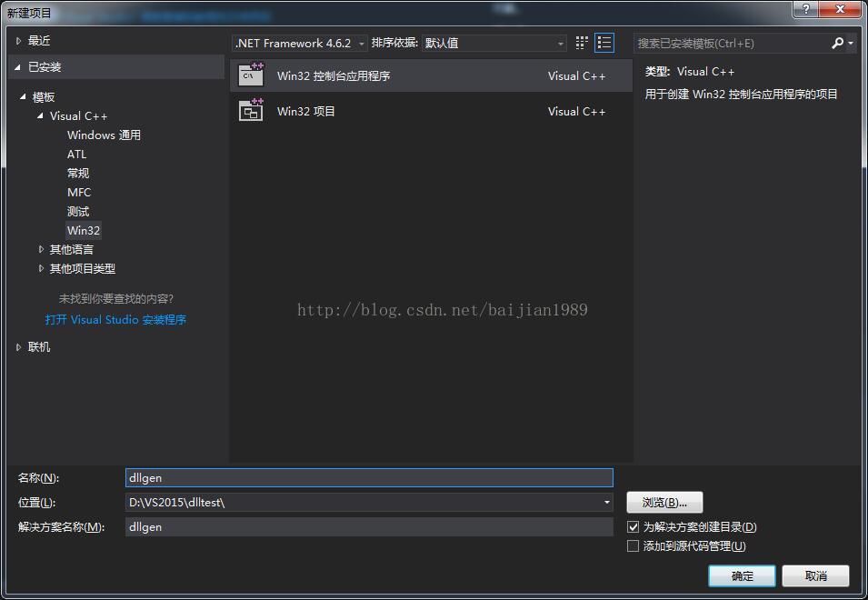Click the 取消 button

[815, 576]
